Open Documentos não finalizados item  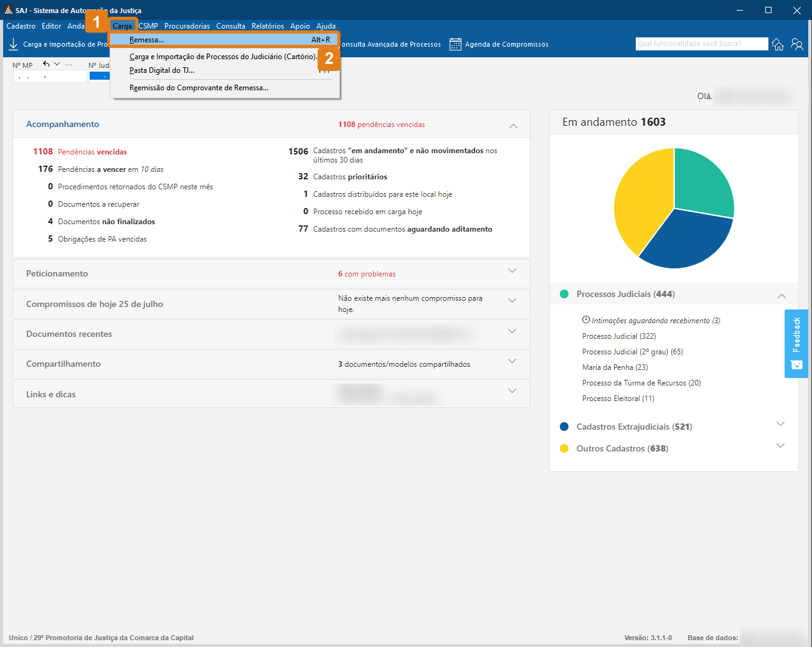point(101,222)
